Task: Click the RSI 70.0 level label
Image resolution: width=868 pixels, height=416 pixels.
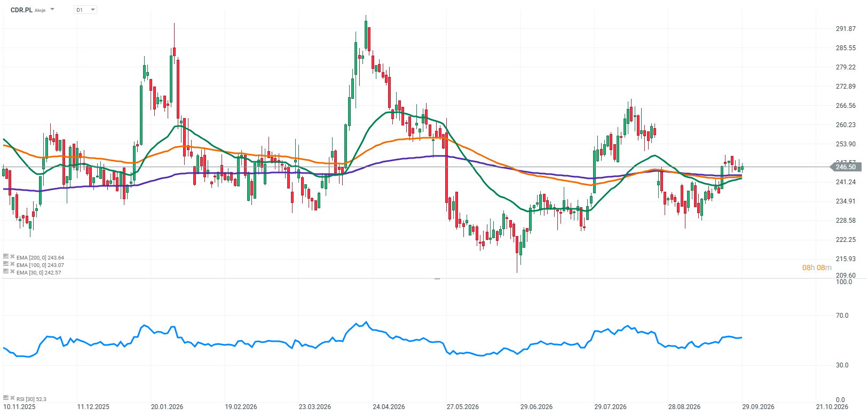Action: click(842, 316)
